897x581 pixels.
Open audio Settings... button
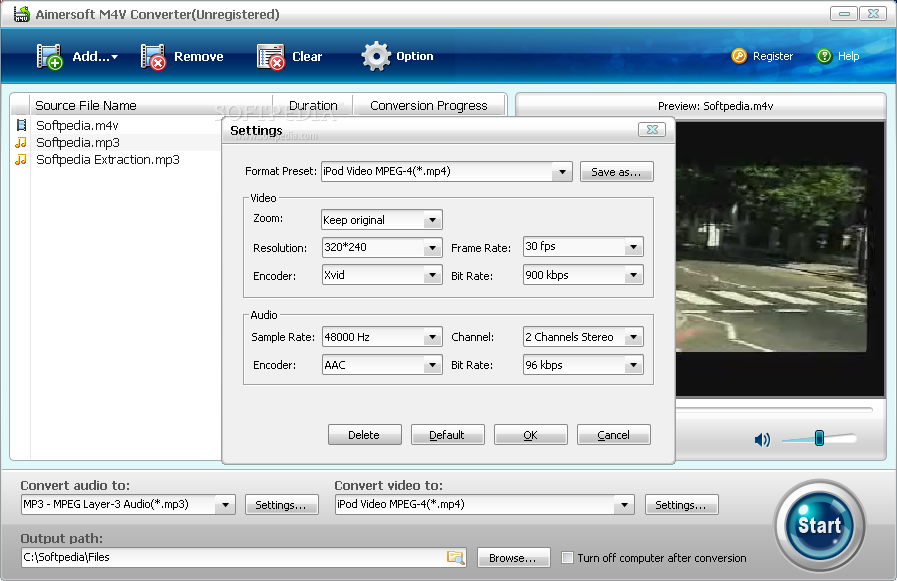point(281,505)
